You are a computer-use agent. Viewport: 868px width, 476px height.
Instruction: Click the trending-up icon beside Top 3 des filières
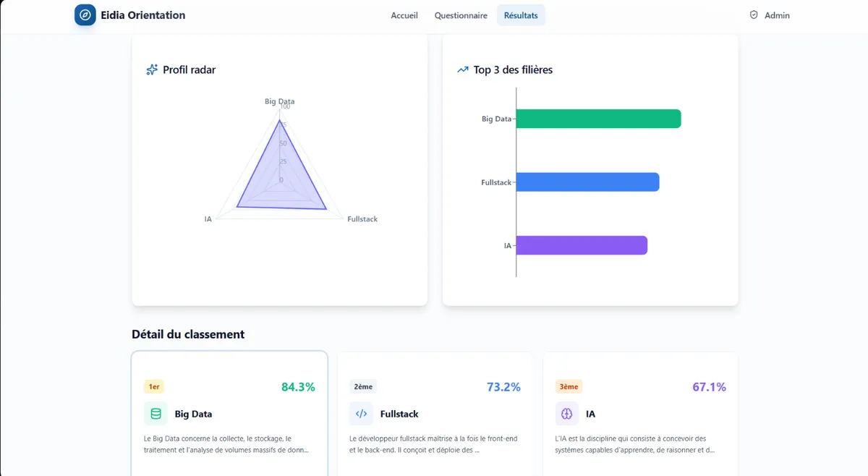pyautogui.click(x=463, y=70)
